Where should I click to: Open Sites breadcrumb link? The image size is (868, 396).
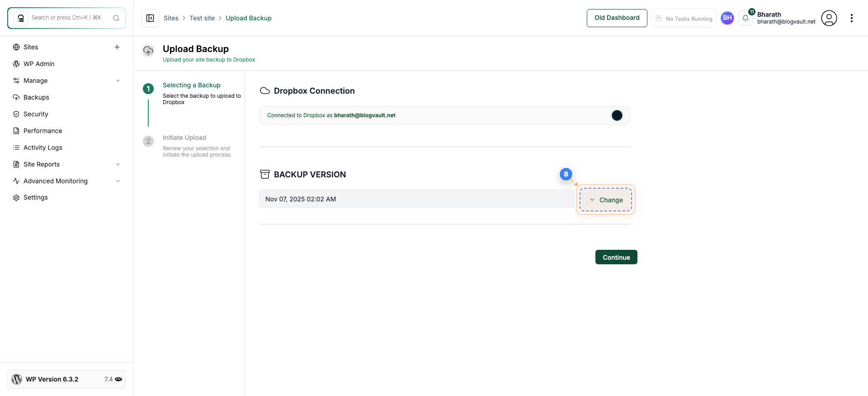[171, 18]
